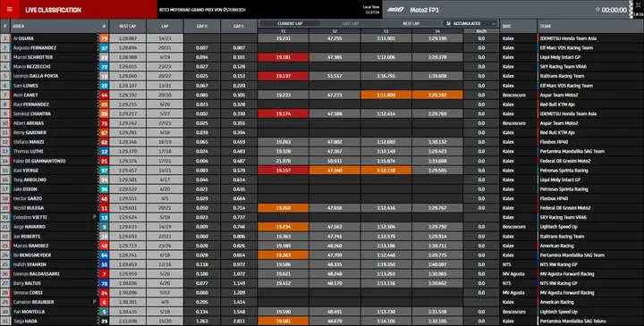Select rider Raul Fernandez's name
This screenshot has width=644, height=326.
coord(31,104)
